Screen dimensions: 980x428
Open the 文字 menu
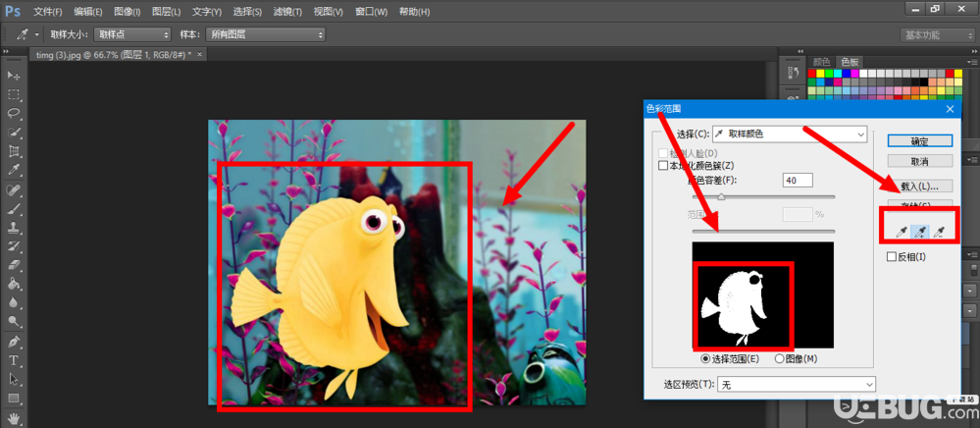(207, 12)
